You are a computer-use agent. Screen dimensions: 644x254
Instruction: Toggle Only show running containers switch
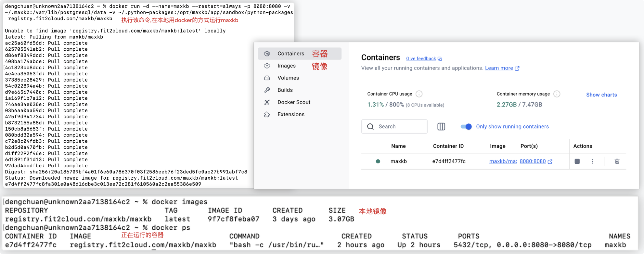tap(466, 127)
